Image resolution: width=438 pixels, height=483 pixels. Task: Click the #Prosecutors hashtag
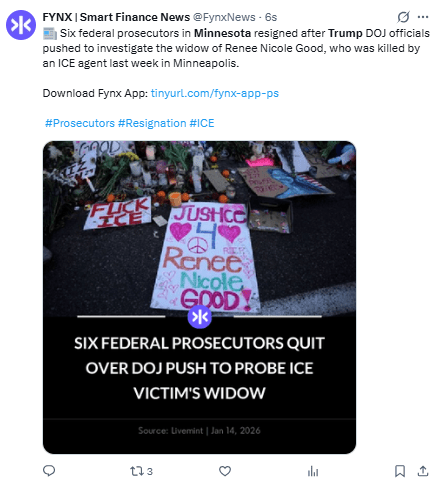[80, 123]
